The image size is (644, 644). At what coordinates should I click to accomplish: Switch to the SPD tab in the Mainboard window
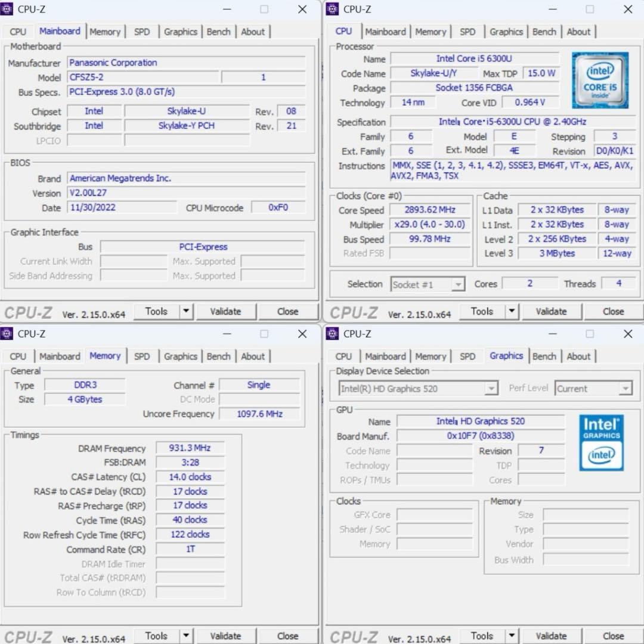pos(142,32)
